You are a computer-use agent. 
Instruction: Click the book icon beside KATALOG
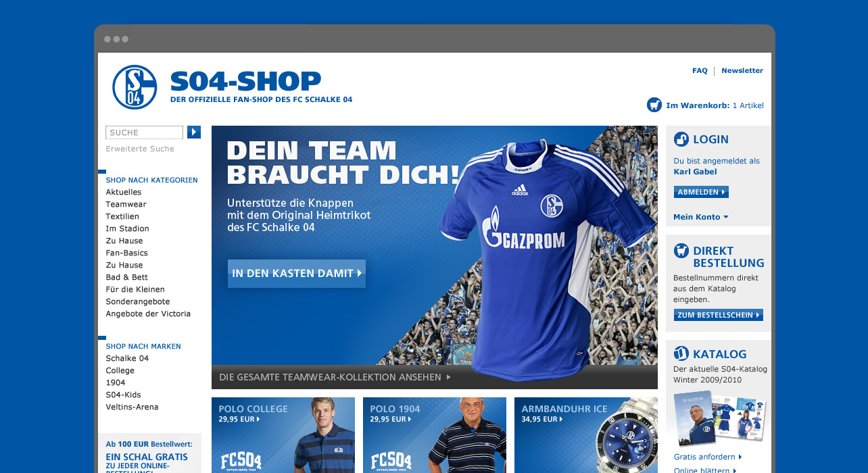pyautogui.click(x=681, y=353)
